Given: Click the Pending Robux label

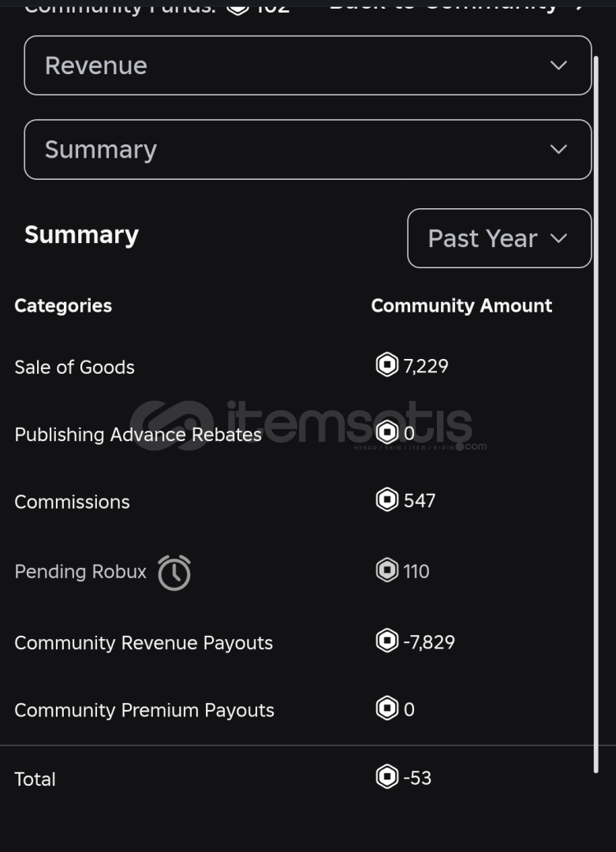Looking at the screenshot, I should (80, 572).
